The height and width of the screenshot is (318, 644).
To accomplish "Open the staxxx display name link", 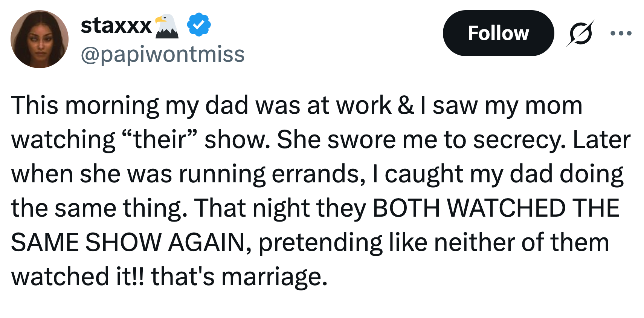I will (x=116, y=26).
